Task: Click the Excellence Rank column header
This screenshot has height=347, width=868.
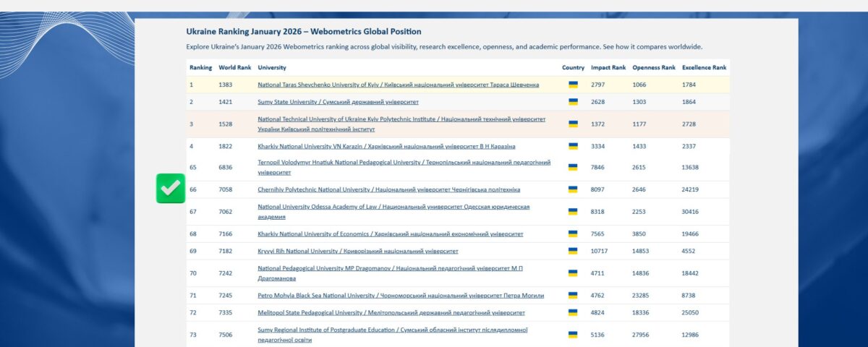Action: pyautogui.click(x=704, y=67)
